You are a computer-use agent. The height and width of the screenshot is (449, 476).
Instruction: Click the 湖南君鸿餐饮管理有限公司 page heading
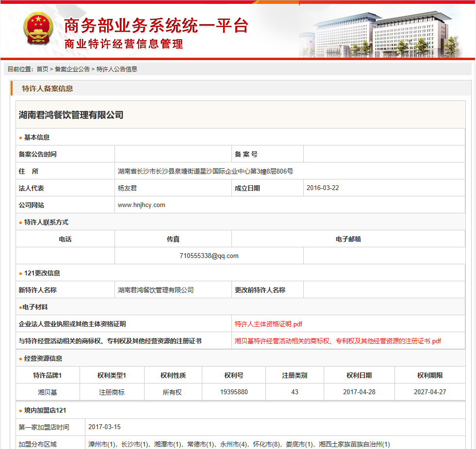coord(71,115)
